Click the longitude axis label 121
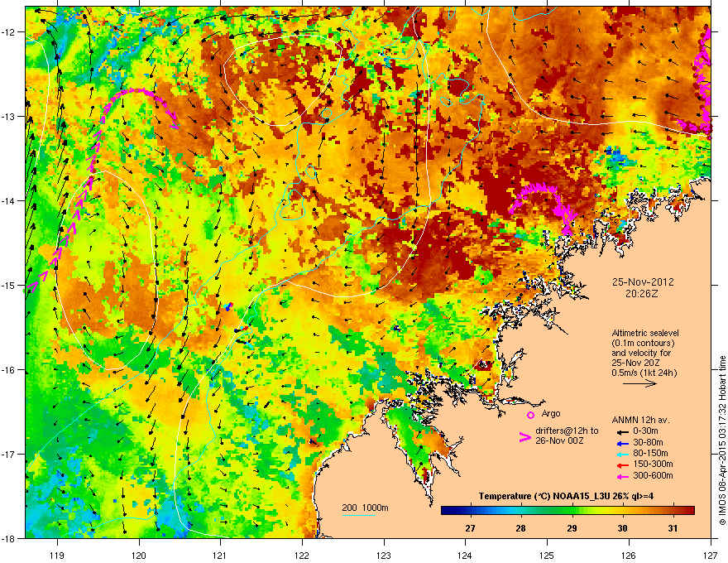This screenshot has width=728, height=563. tap(220, 555)
